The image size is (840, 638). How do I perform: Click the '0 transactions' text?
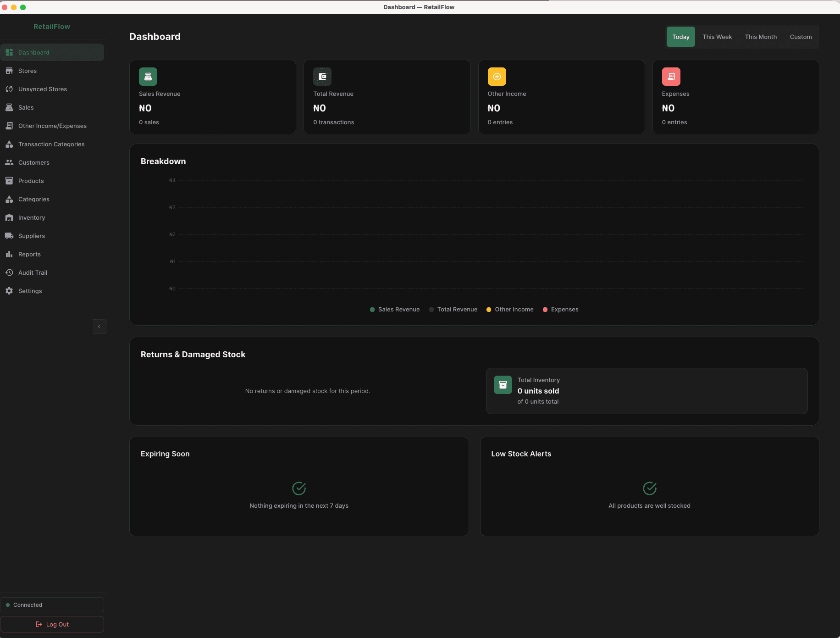[x=334, y=122]
